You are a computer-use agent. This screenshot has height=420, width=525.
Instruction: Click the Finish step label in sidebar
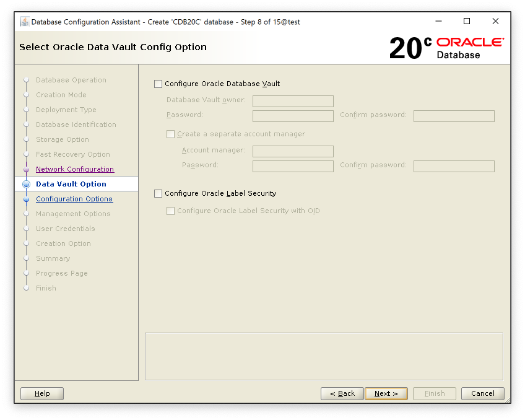coord(46,288)
